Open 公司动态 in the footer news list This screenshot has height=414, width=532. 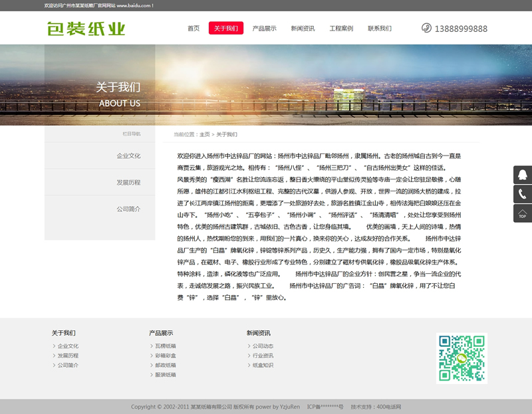(x=263, y=346)
